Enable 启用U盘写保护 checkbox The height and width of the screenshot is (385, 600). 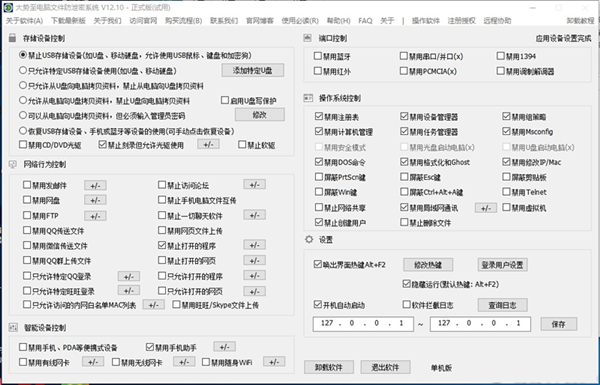[225, 100]
